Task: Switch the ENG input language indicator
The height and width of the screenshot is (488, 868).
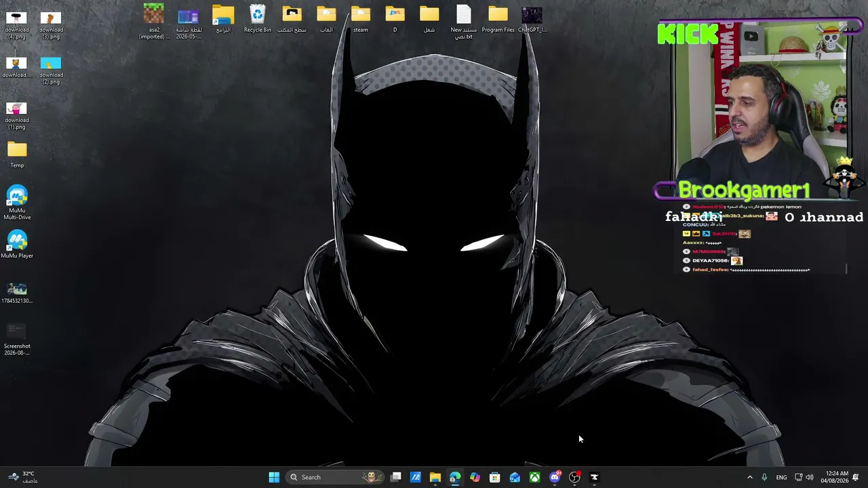Action: click(781, 477)
